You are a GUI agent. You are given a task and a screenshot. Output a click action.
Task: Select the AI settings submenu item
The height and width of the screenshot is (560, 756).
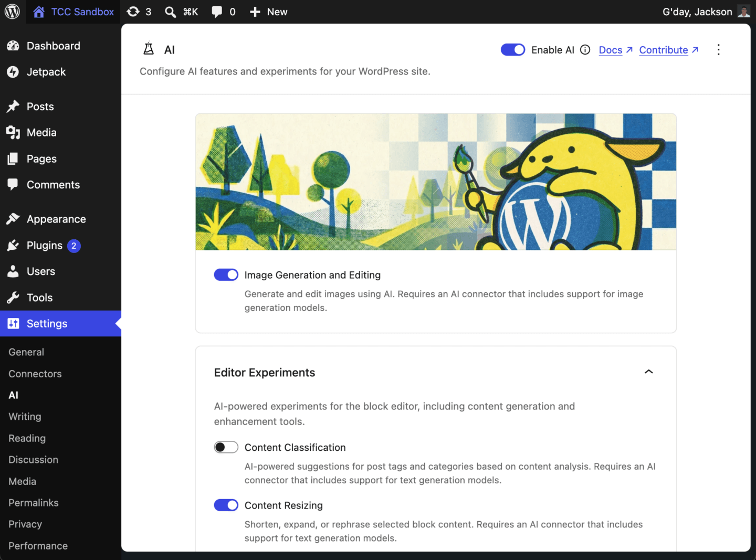pyautogui.click(x=14, y=395)
